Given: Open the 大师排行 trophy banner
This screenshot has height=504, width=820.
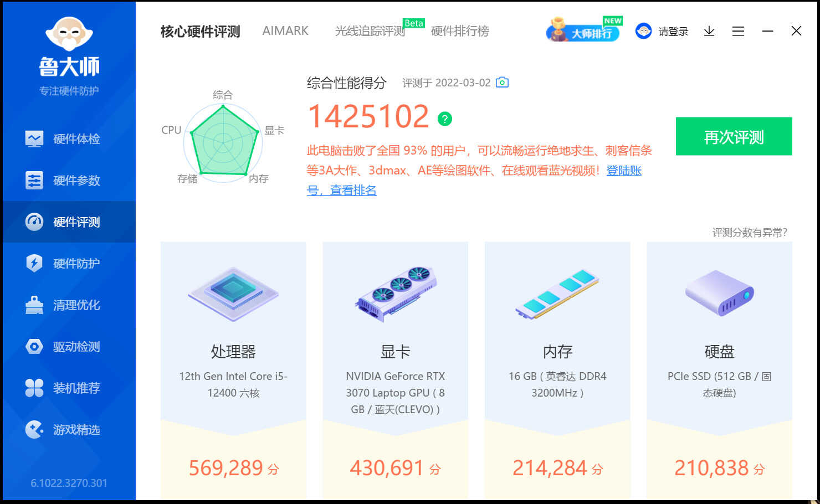Looking at the screenshot, I should [584, 30].
